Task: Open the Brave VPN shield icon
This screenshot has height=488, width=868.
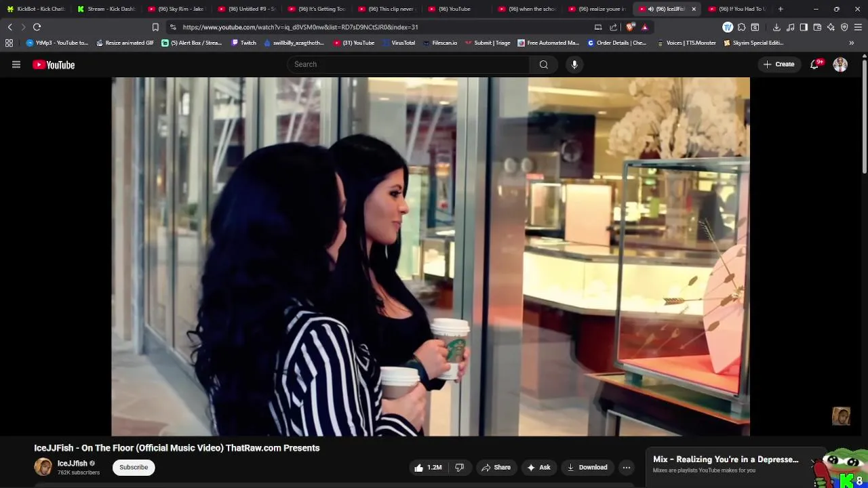Action: [x=844, y=27]
